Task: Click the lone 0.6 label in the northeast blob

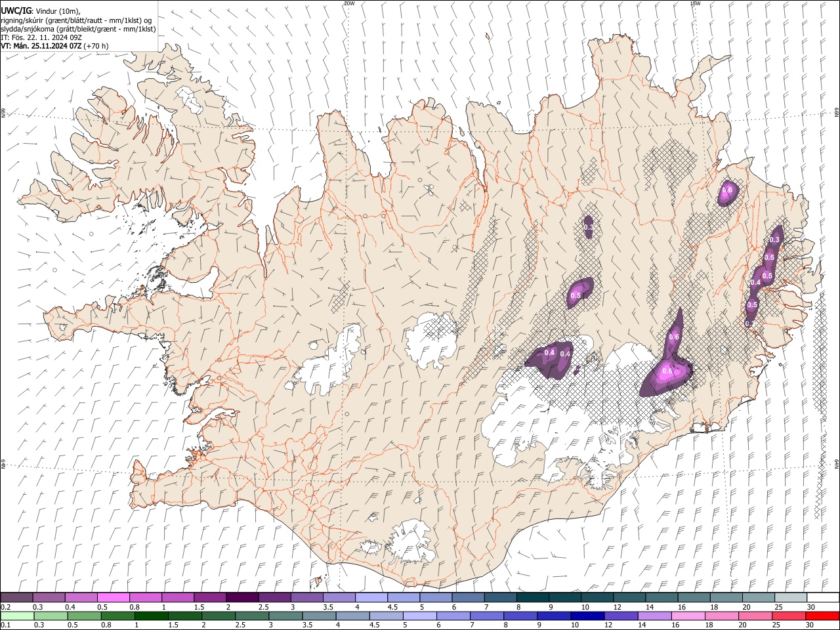Action: (727, 190)
